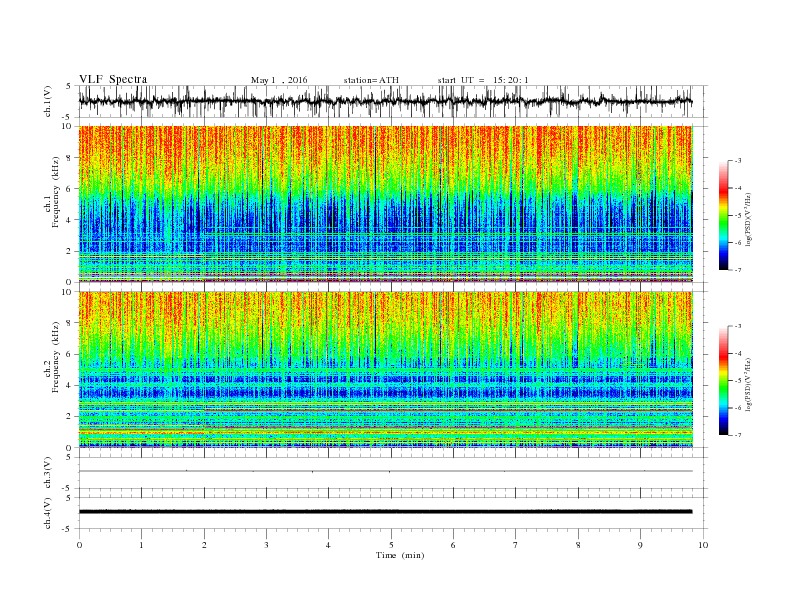792x612 pixels.
Task: Click the "0" time axis tick label
Action: pyautogui.click(x=79, y=545)
